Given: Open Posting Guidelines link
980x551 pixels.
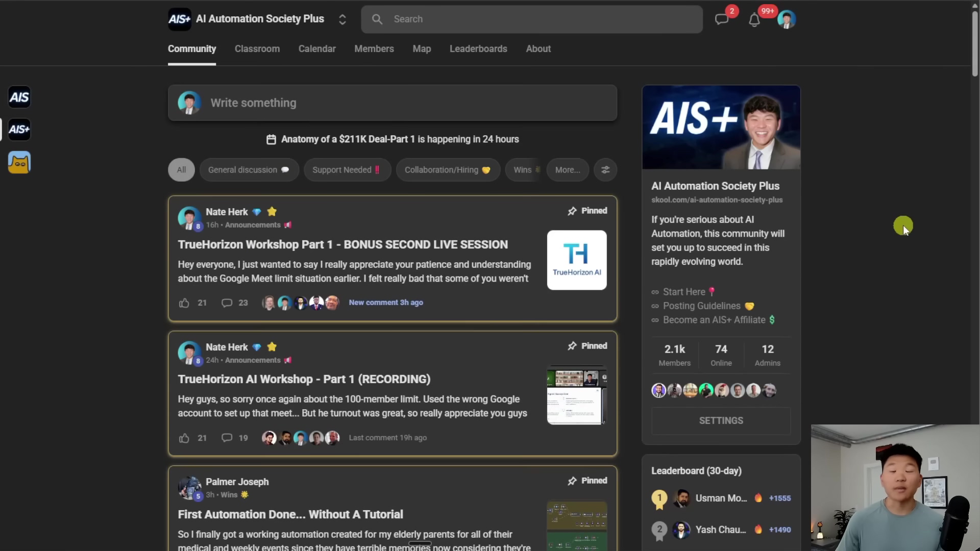Looking at the screenshot, I should (x=702, y=306).
